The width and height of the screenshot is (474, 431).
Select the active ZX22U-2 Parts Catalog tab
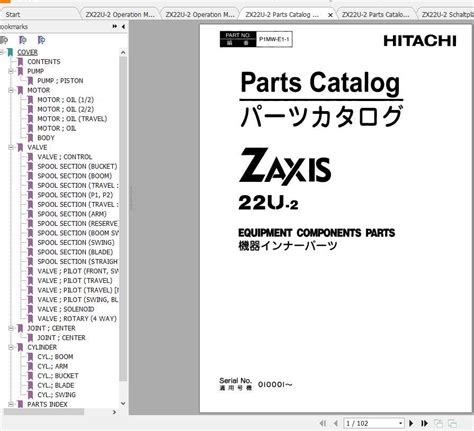click(x=282, y=15)
